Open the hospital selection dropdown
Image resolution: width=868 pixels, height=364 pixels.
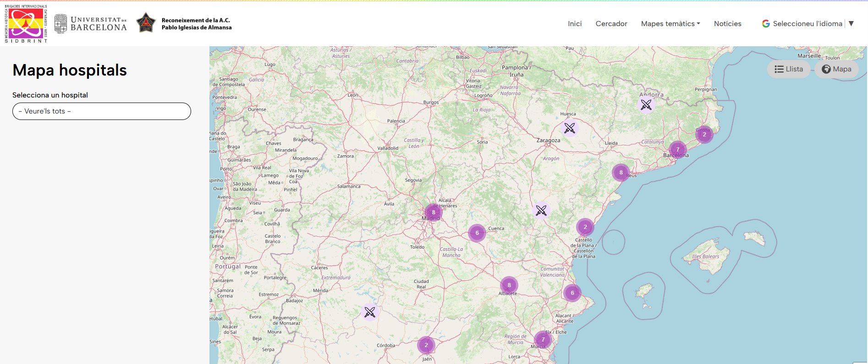tap(102, 111)
